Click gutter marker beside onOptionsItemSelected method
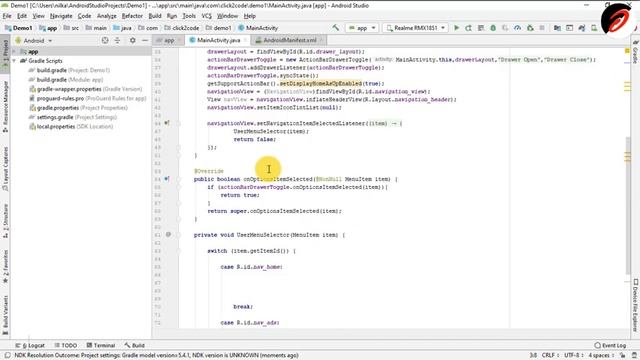Screen dimensions: 640x360 (167, 179)
